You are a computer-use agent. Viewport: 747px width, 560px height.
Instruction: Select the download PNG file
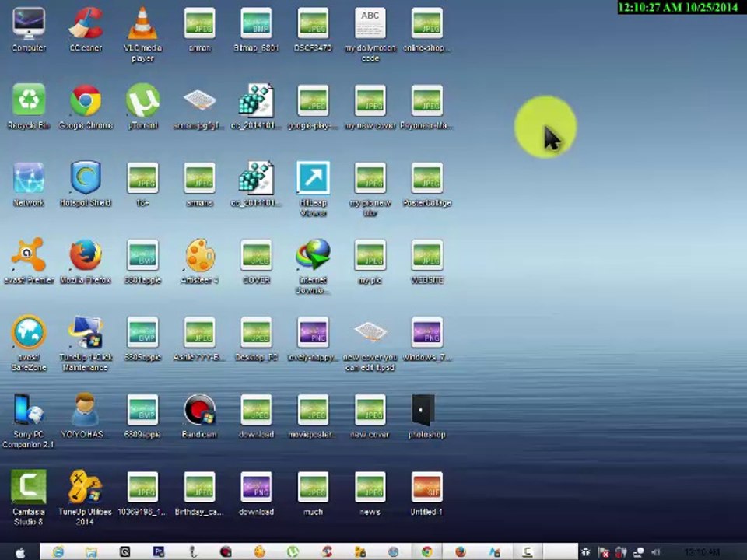pos(256,493)
